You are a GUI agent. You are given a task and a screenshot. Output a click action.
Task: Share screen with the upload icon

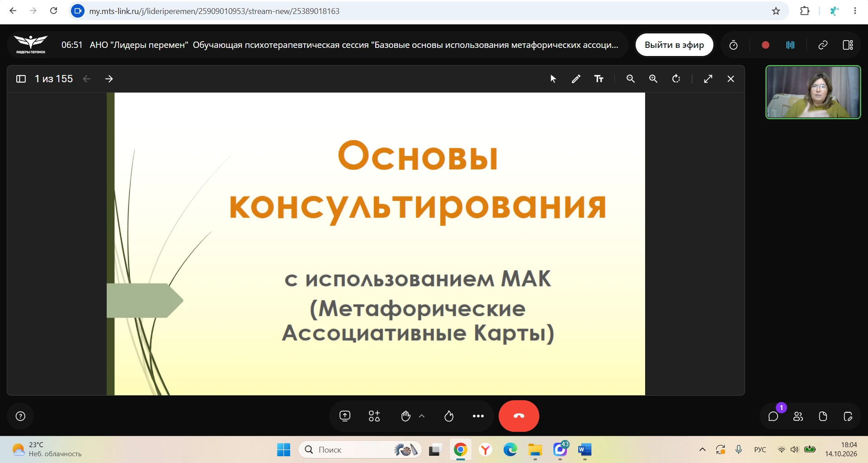[345, 416]
